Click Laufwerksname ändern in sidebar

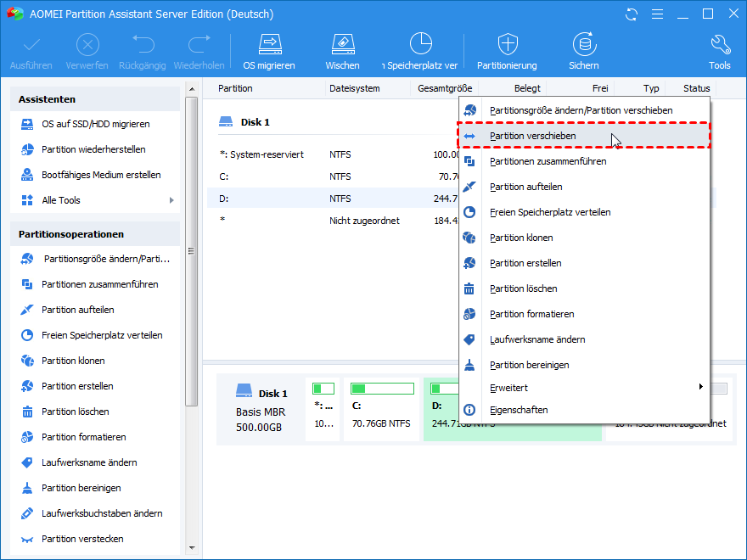click(95, 462)
